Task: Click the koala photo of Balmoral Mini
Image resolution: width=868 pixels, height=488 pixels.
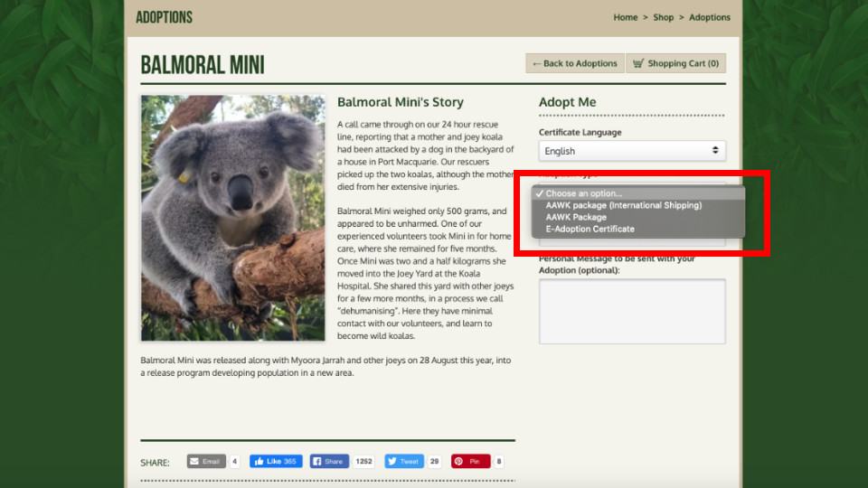Action: click(232, 218)
